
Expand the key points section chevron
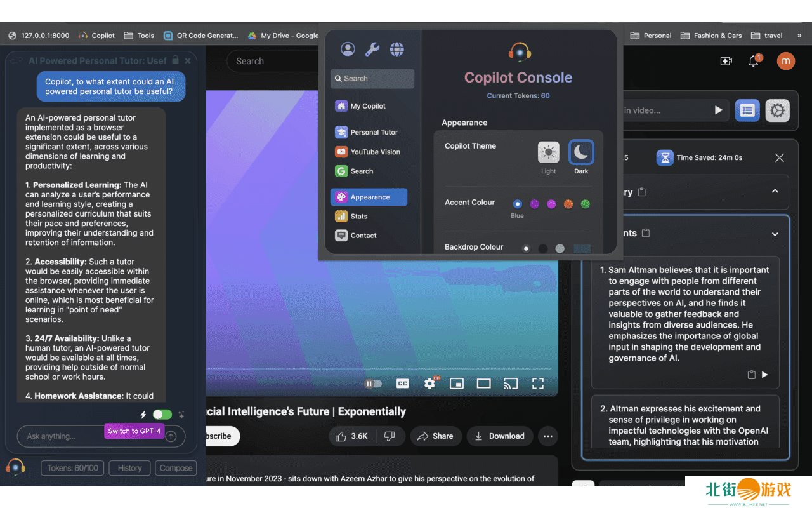pos(775,234)
